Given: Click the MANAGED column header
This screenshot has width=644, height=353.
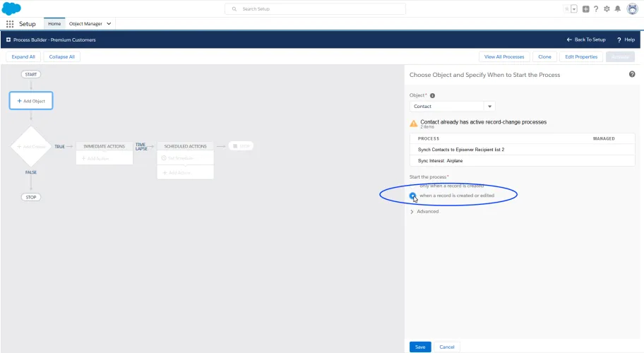Looking at the screenshot, I should pyautogui.click(x=604, y=139).
